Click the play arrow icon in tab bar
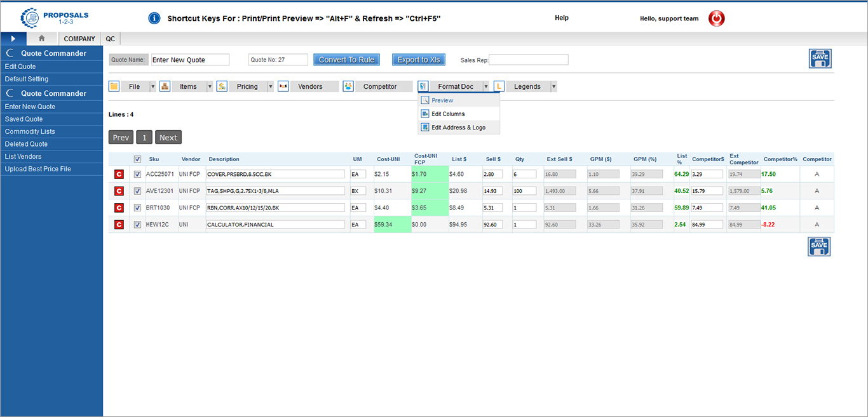Screen dimensions: 868x417 (x=13, y=39)
